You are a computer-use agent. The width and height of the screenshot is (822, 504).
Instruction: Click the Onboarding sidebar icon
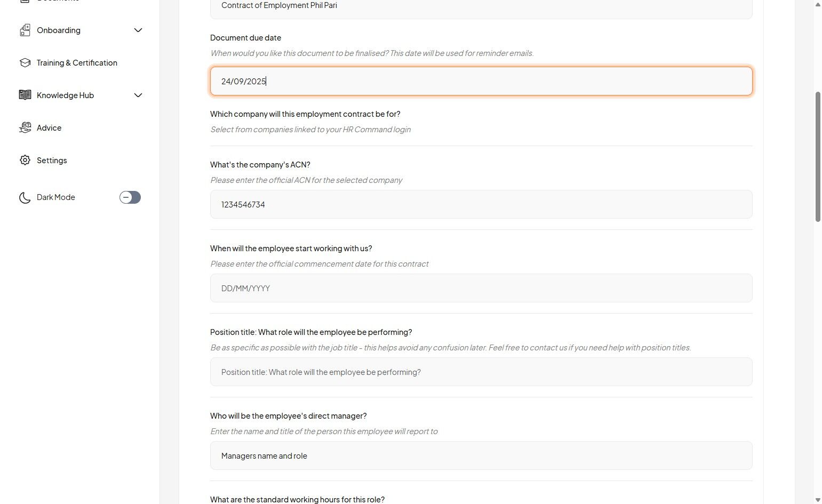[x=25, y=30]
